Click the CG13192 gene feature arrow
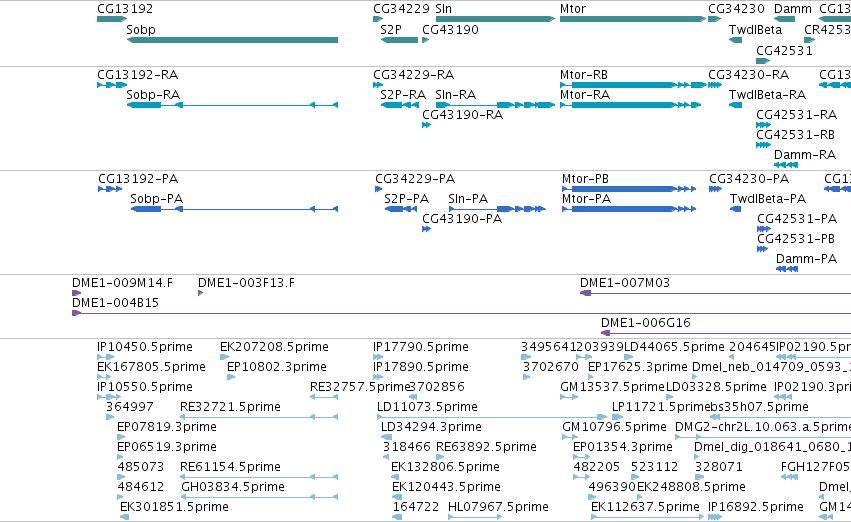The height and width of the screenshot is (522, 851). pos(112,19)
